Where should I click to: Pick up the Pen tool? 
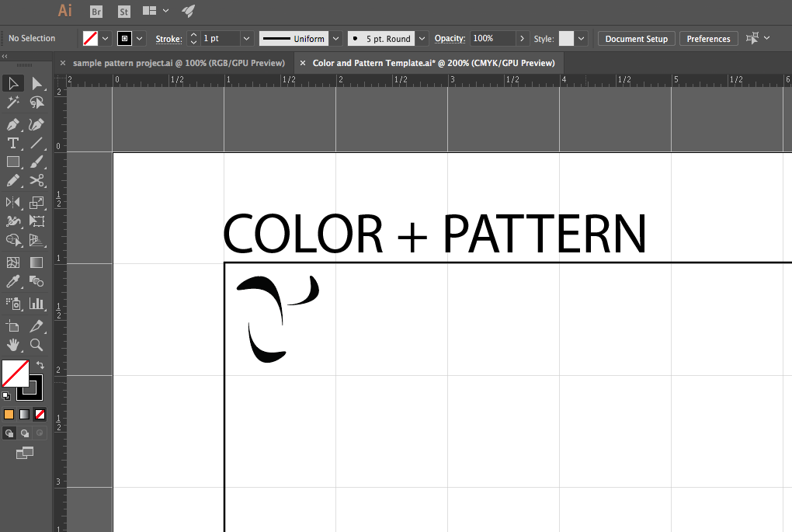[x=13, y=124]
